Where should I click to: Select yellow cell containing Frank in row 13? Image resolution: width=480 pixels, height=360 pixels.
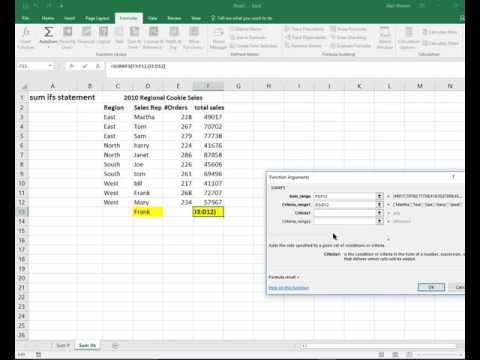148,212
